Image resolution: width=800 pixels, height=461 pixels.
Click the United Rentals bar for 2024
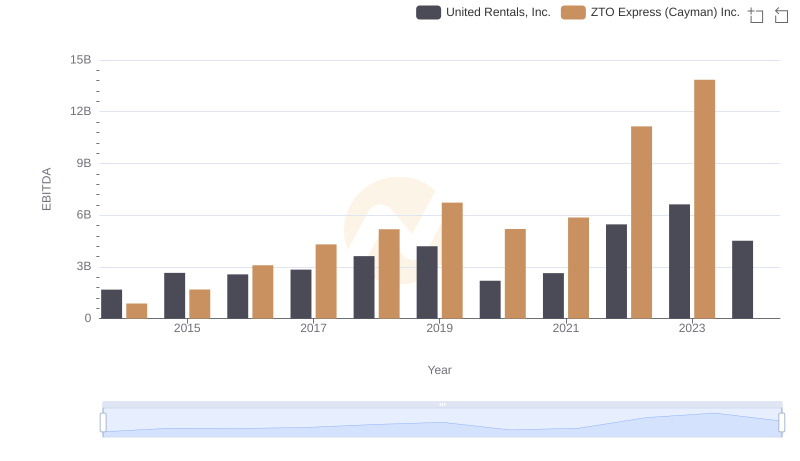(x=742, y=279)
